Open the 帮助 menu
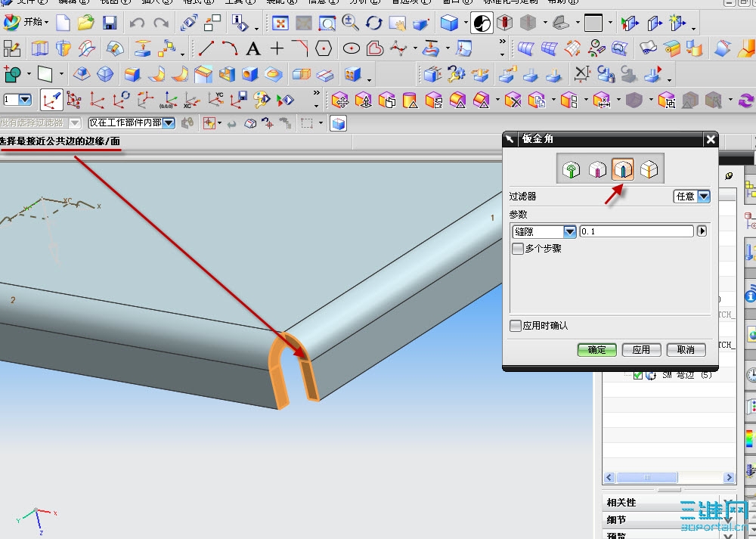The width and height of the screenshot is (756, 539). pos(562,2)
